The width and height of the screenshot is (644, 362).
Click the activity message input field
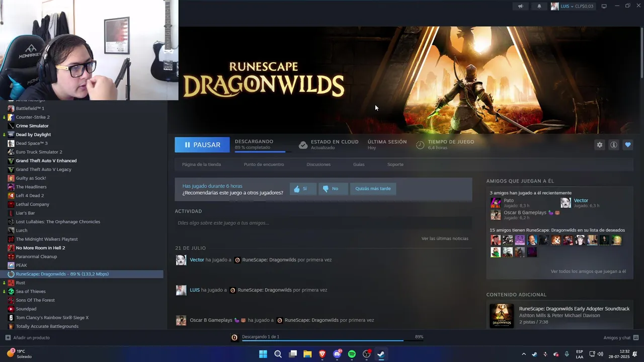pos(324,223)
